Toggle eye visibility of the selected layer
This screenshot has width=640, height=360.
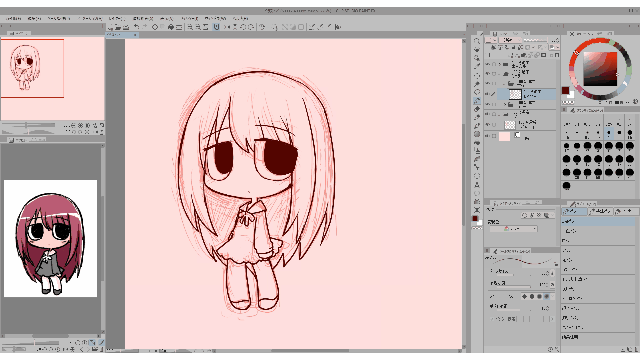click(x=488, y=94)
